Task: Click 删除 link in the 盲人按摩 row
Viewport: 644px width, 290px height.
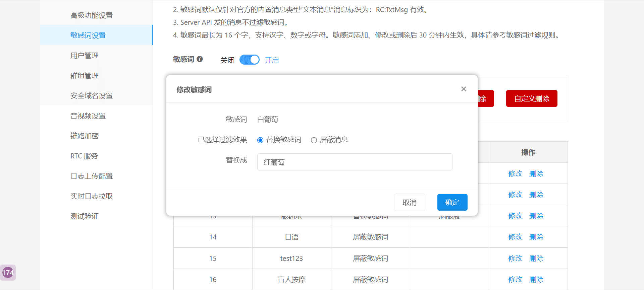Action: [536, 279]
